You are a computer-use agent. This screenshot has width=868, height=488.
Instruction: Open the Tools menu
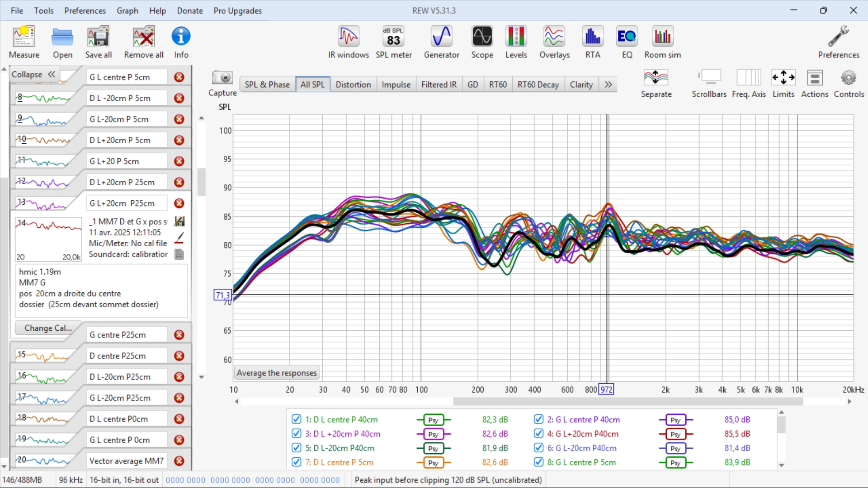[x=43, y=10]
